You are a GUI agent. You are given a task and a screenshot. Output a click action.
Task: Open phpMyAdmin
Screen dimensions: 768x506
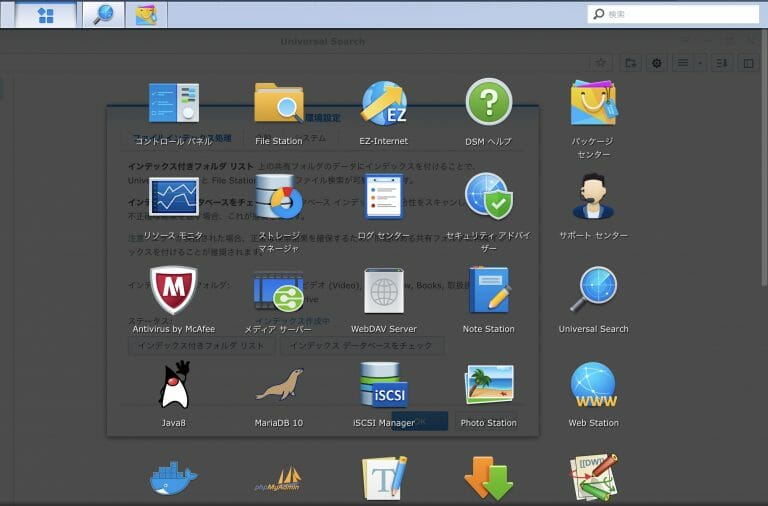coord(278,479)
